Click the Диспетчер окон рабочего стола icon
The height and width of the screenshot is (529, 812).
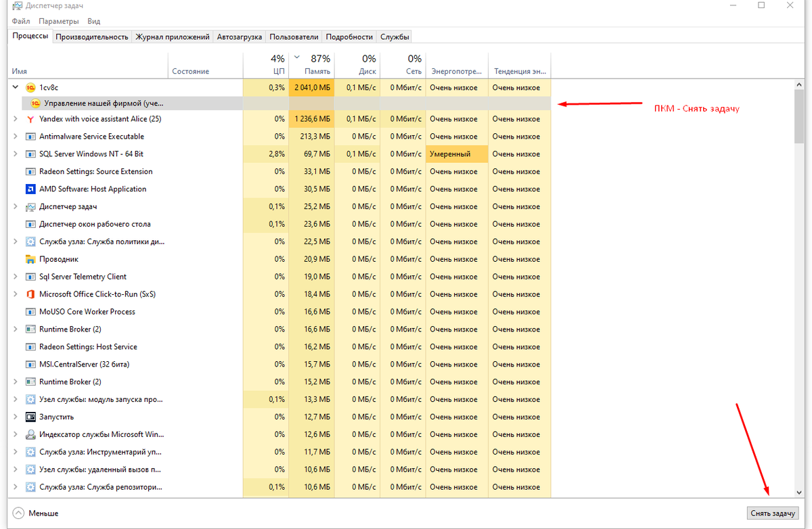pos(30,224)
